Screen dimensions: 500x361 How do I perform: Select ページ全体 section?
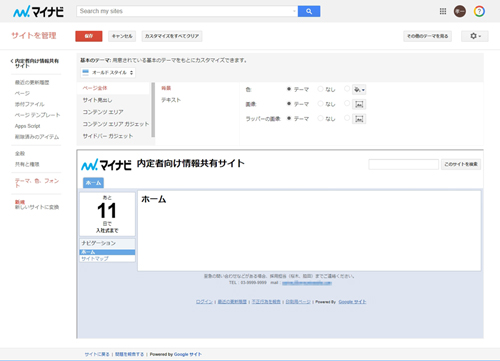[x=113, y=88]
